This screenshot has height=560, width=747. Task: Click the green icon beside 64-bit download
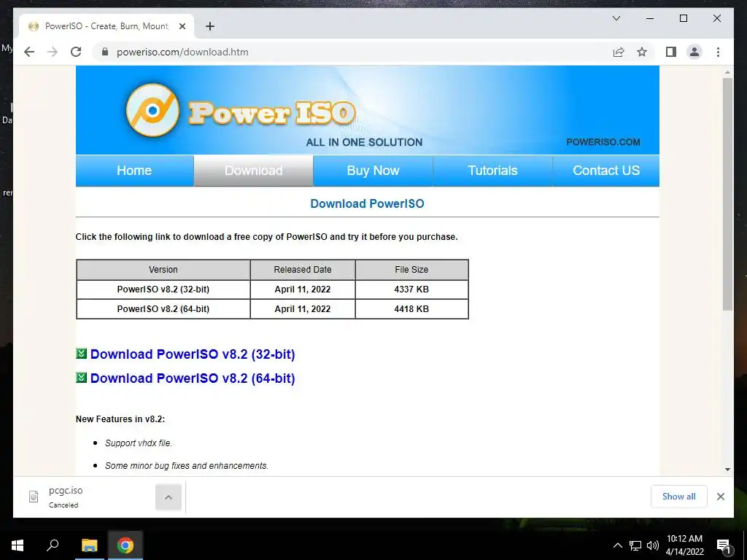(x=82, y=377)
